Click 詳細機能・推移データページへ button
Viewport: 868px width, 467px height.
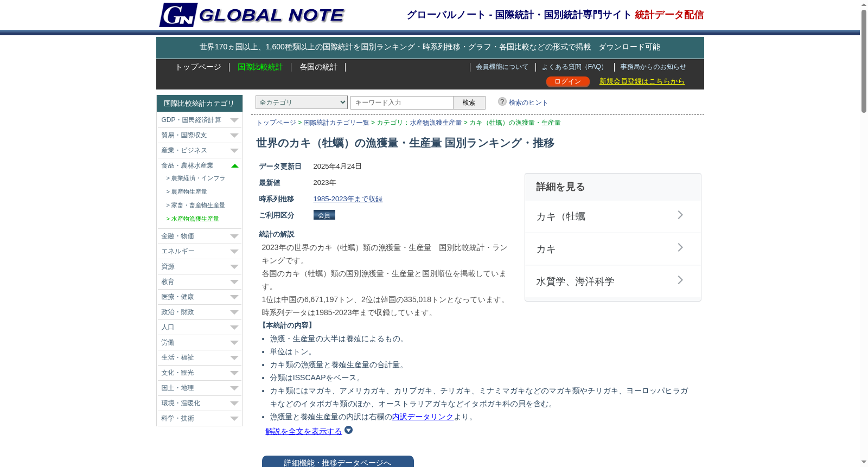pyautogui.click(x=337, y=462)
